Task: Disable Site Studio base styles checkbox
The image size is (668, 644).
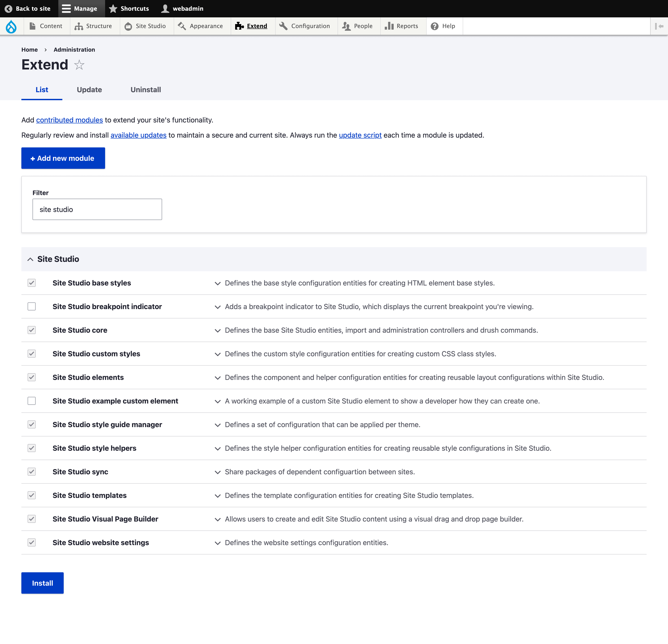Action: click(x=32, y=283)
